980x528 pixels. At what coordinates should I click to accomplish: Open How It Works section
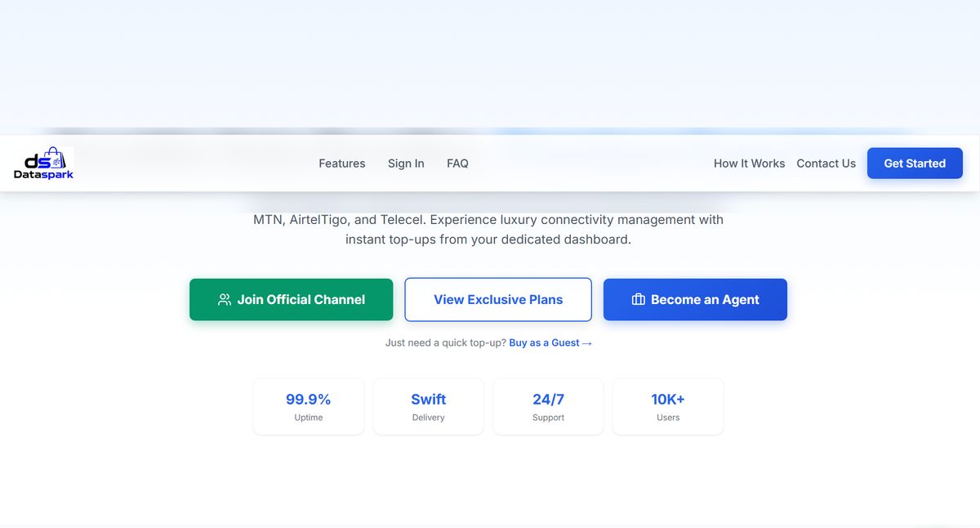[x=749, y=163]
